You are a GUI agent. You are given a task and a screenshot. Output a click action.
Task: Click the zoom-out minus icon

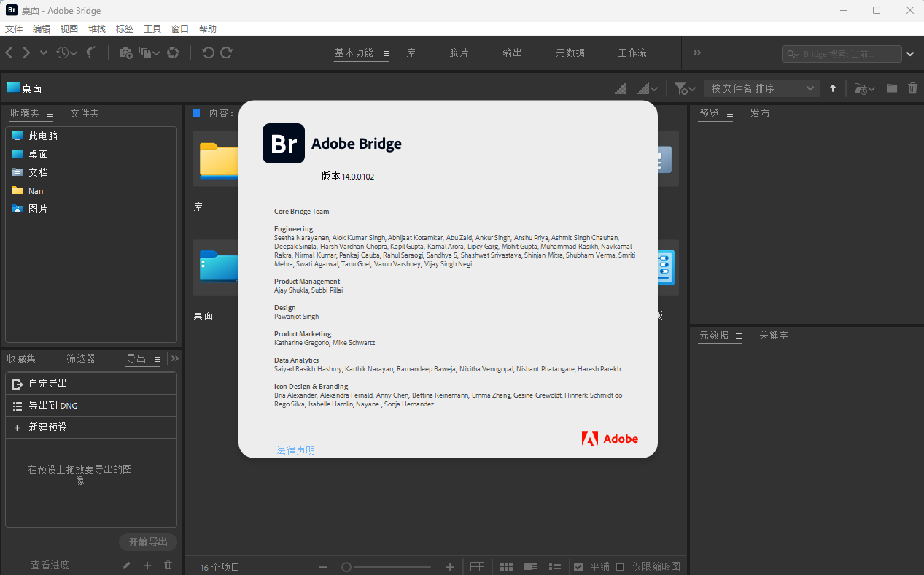(323, 567)
